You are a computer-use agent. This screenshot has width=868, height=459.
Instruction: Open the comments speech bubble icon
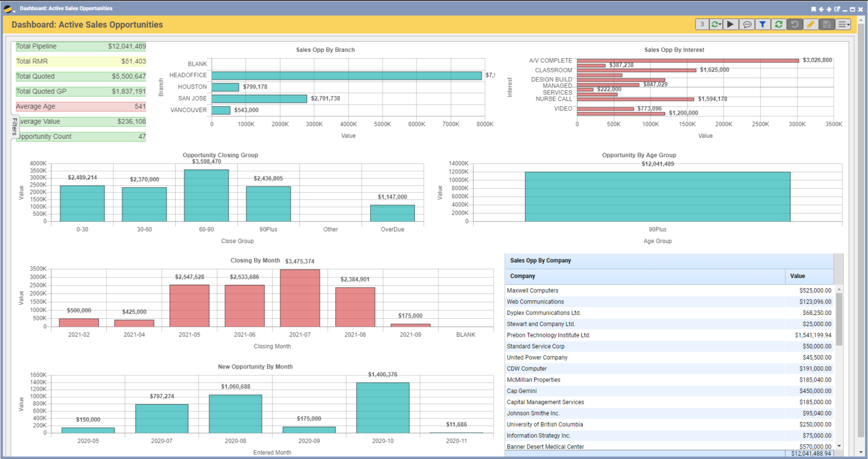[747, 24]
